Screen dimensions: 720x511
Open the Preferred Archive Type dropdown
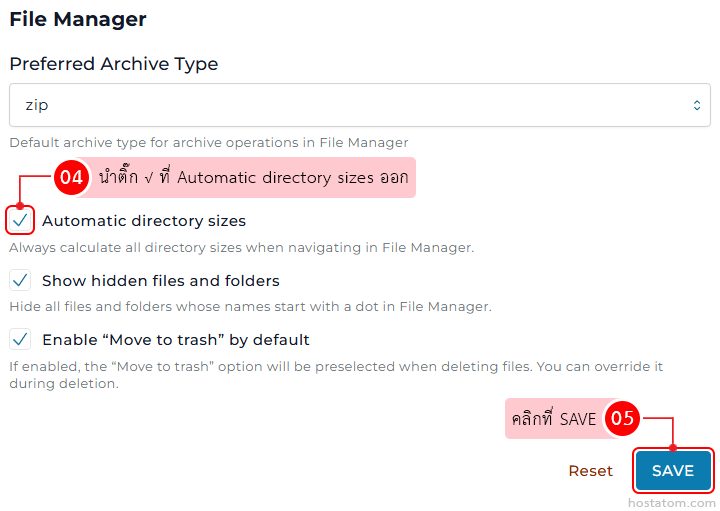[x=360, y=105]
